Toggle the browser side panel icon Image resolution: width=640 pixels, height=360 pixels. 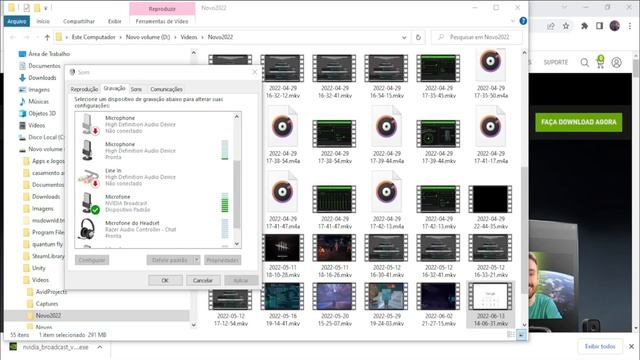pyautogui.click(x=599, y=26)
